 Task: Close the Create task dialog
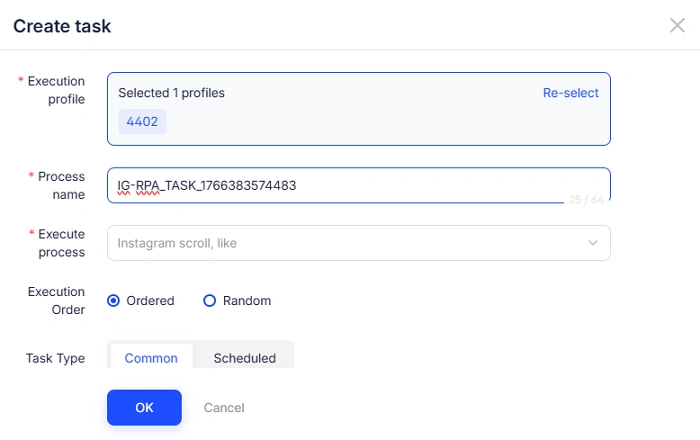(677, 25)
